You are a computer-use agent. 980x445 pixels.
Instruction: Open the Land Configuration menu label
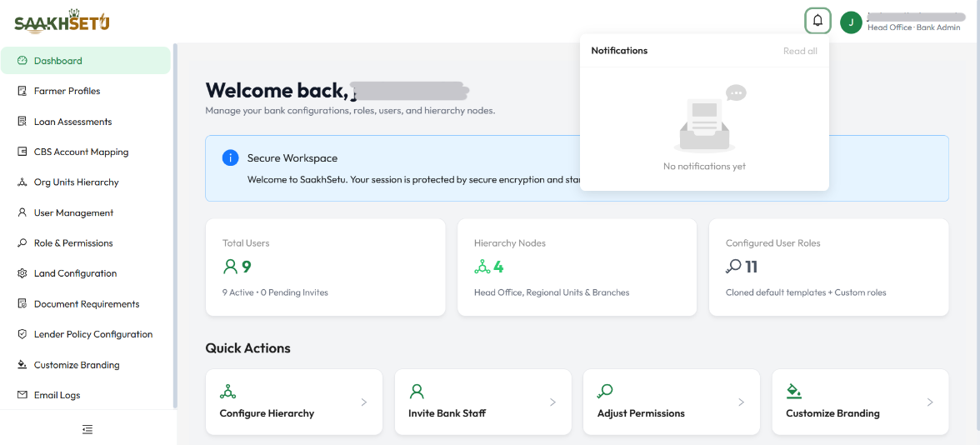[75, 273]
